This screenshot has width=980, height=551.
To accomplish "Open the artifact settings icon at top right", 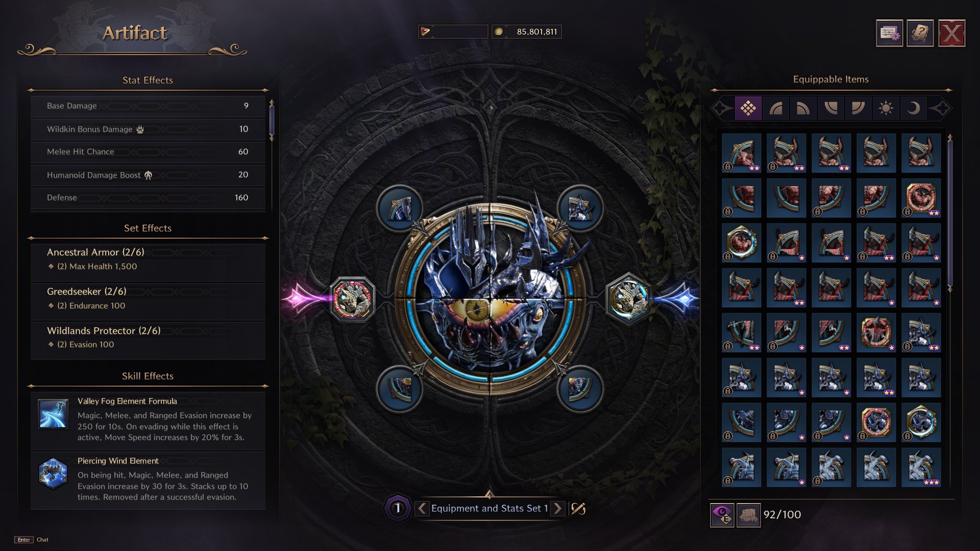I will (889, 34).
